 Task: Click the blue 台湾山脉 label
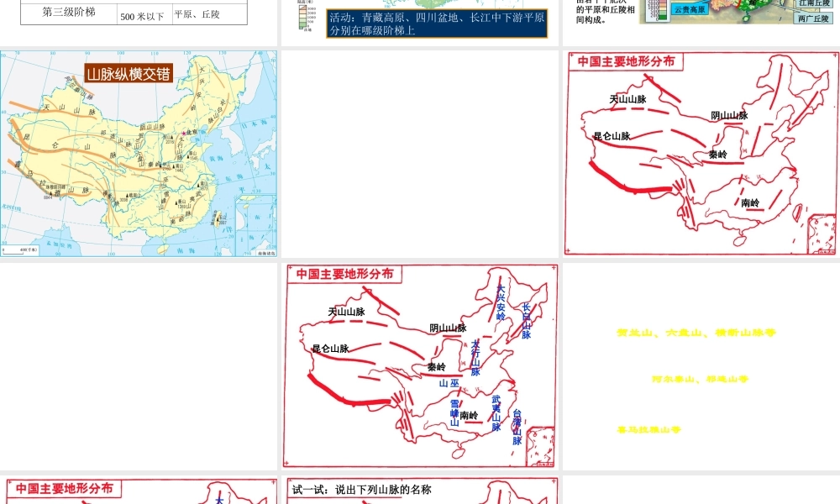[517, 427]
